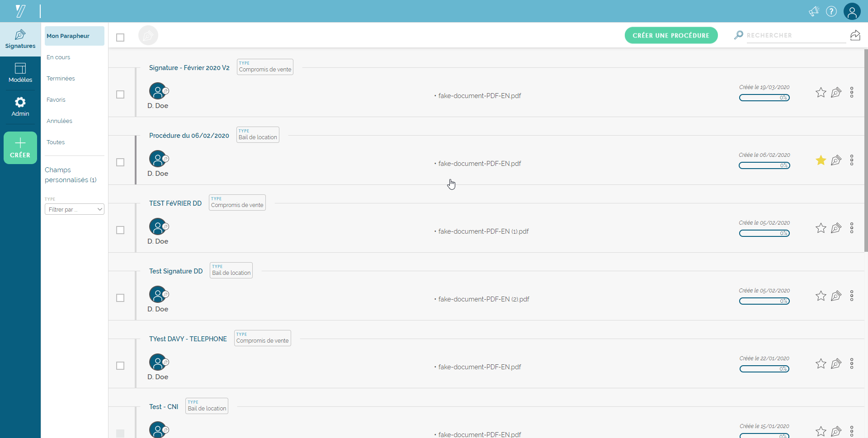This screenshot has height=438, width=868.
Task: Open the help question mark icon
Action: coord(831,11)
